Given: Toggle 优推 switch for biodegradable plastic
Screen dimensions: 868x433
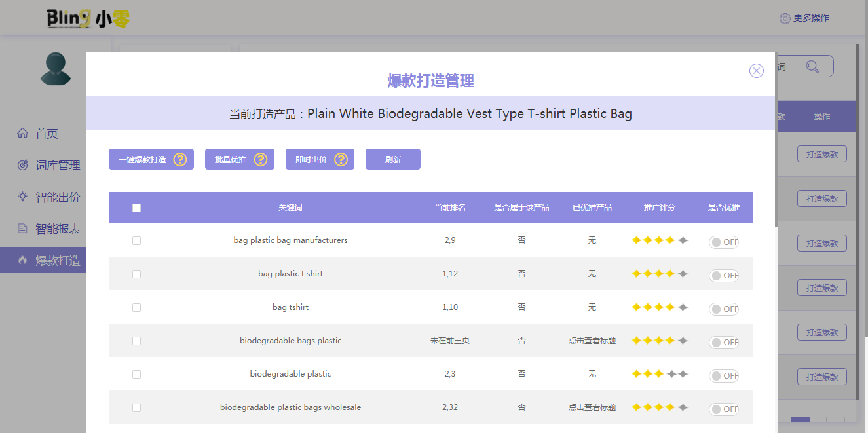Looking at the screenshot, I should [724, 376].
